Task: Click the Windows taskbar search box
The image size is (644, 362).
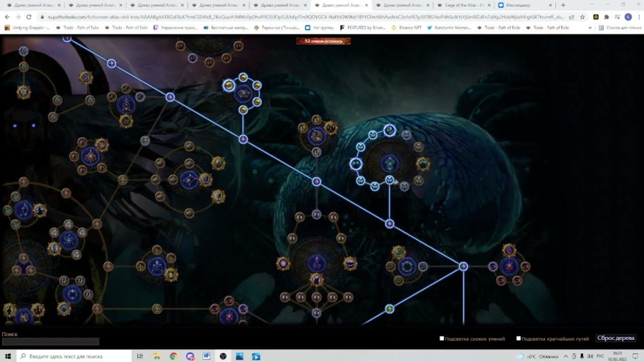Action: [x=74, y=356]
